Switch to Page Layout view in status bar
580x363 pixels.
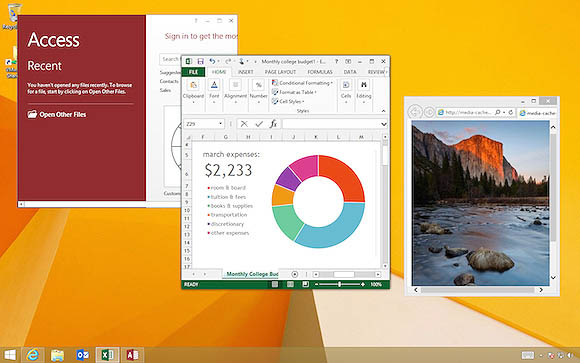(290, 284)
